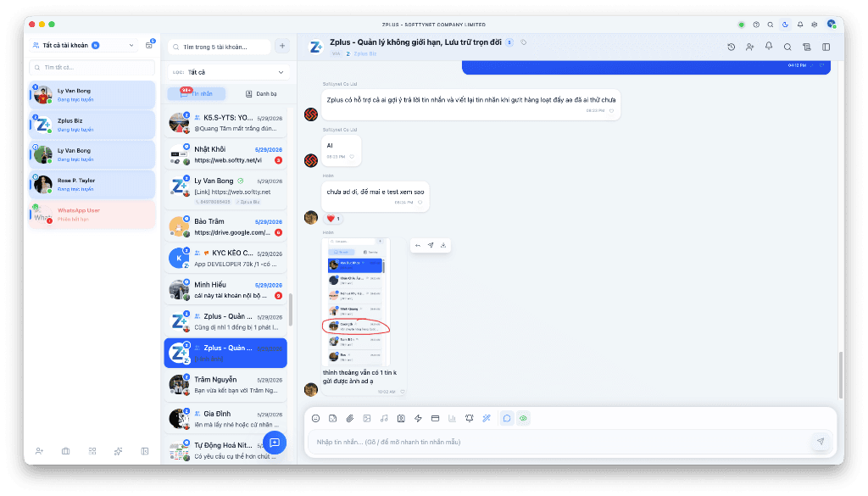This screenshot has width=868, height=496.
Task: Click the plus button beside search box
Action: [282, 46]
